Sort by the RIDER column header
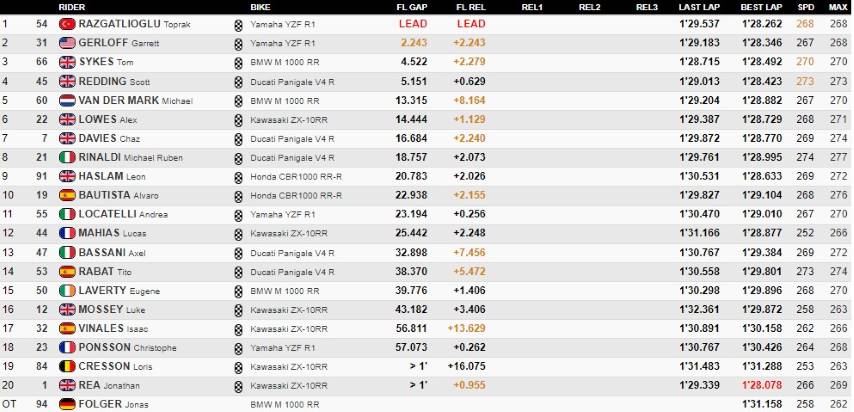 (x=71, y=8)
